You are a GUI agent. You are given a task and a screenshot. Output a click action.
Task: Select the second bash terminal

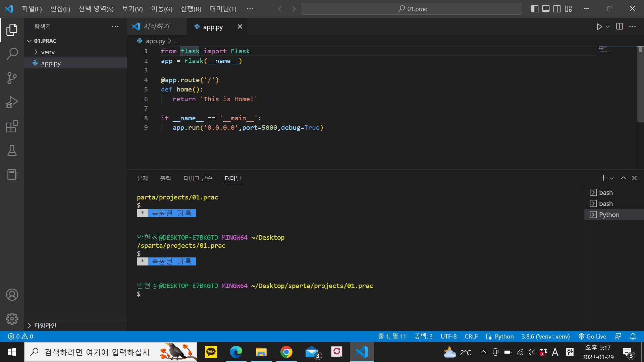click(x=614, y=203)
